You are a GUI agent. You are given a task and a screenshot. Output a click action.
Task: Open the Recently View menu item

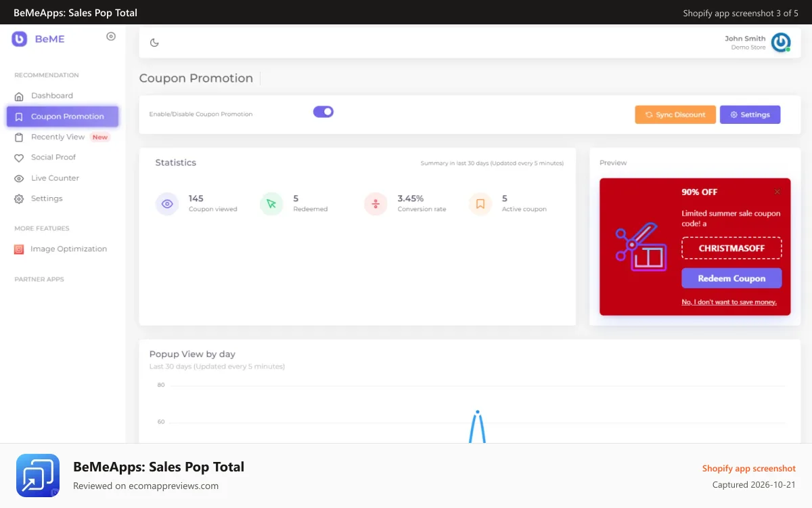(62, 137)
